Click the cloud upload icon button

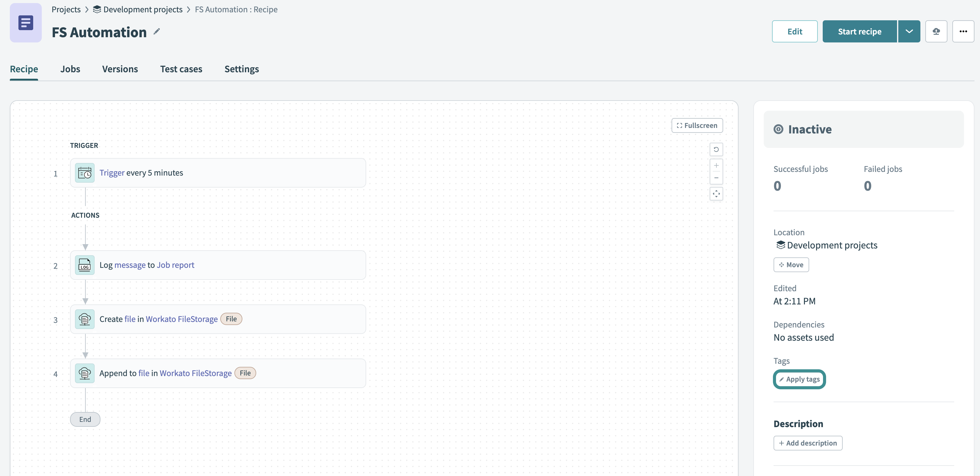point(936,32)
